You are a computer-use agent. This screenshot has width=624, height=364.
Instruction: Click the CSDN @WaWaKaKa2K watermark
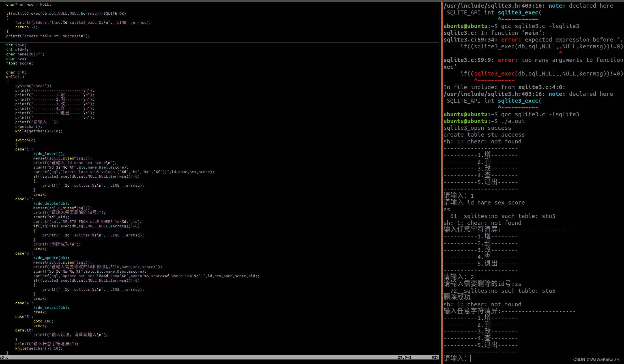(596, 359)
